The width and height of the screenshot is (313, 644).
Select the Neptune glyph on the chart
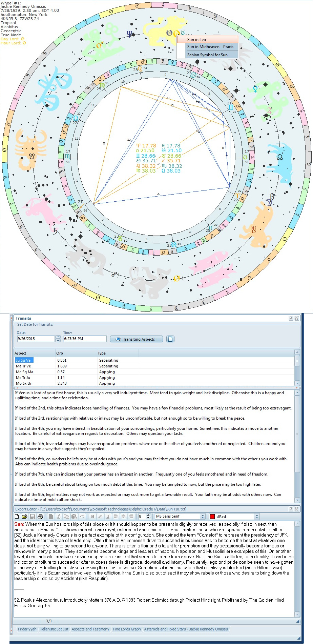[x=129, y=34]
